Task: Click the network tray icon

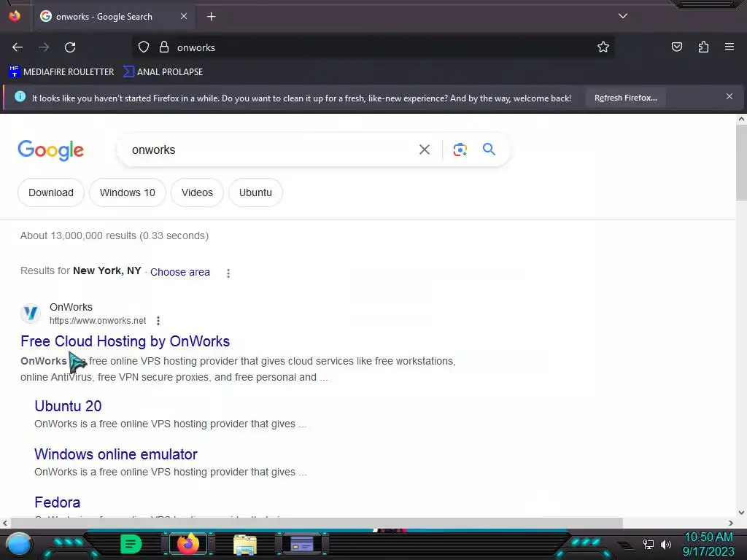Action: pos(649,544)
